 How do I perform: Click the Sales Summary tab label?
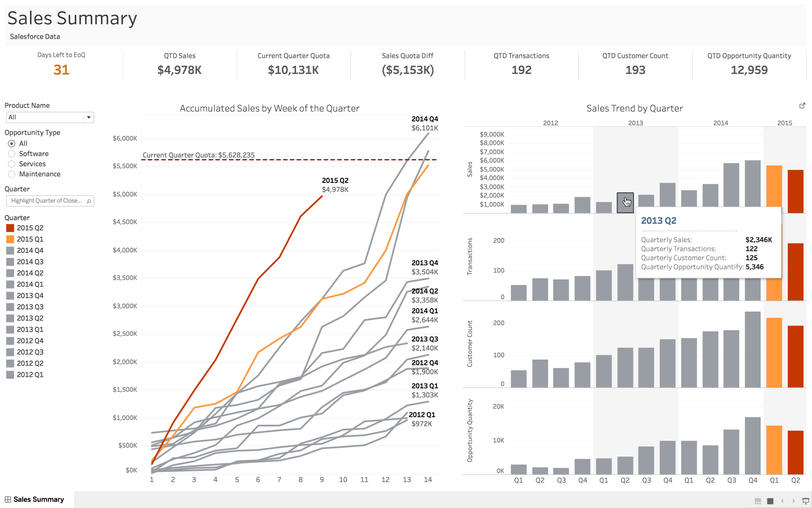(x=44, y=499)
